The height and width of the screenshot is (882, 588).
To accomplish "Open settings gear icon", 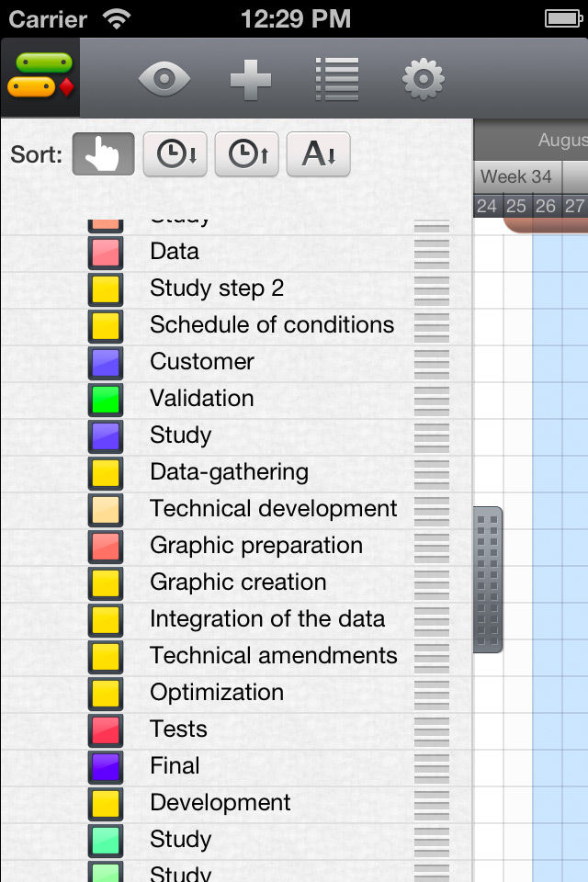I will click(424, 79).
